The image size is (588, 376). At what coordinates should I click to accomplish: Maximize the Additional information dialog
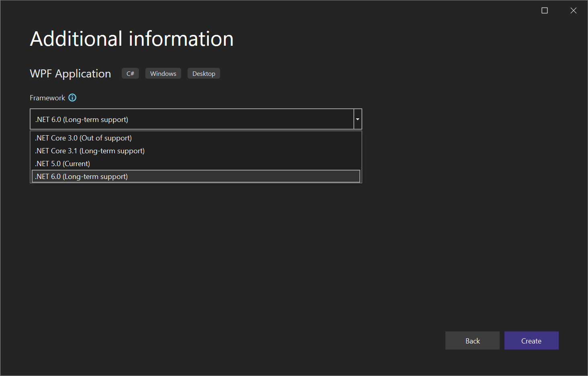545,10
